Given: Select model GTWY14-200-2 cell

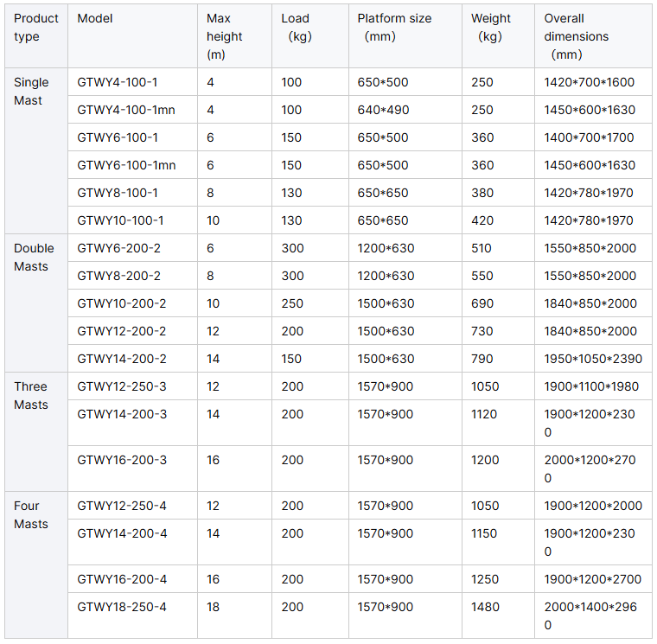Looking at the screenshot, I should [122, 359].
